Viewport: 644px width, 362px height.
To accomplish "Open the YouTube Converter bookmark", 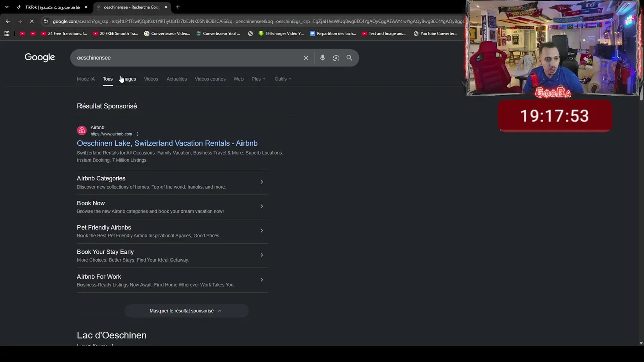I will point(435,34).
